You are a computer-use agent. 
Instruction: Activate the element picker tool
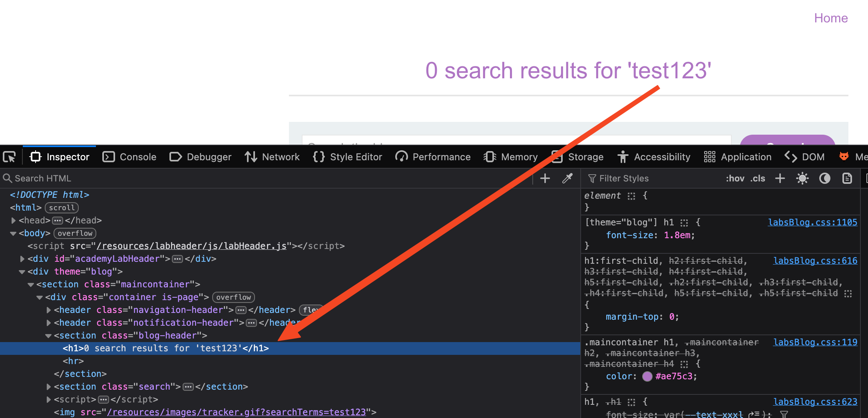[10, 157]
